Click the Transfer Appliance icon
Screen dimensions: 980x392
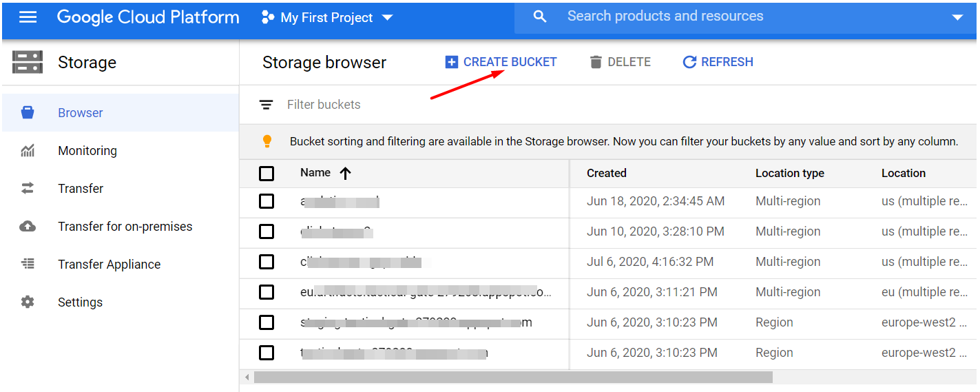pyautogui.click(x=28, y=264)
